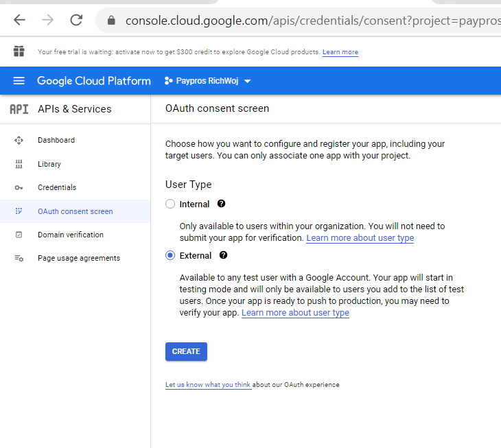Open the Credentials page
Image resolution: width=501 pixels, height=448 pixels.
75,187
